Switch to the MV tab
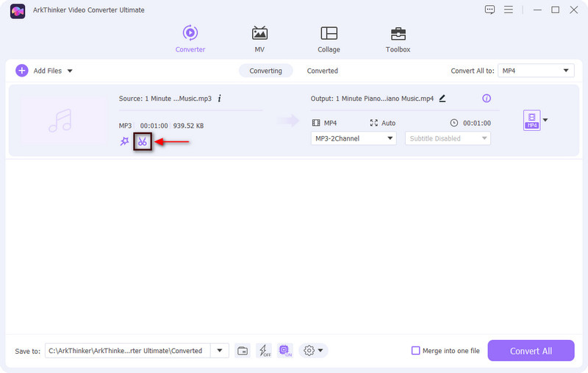 [x=259, y=39]
